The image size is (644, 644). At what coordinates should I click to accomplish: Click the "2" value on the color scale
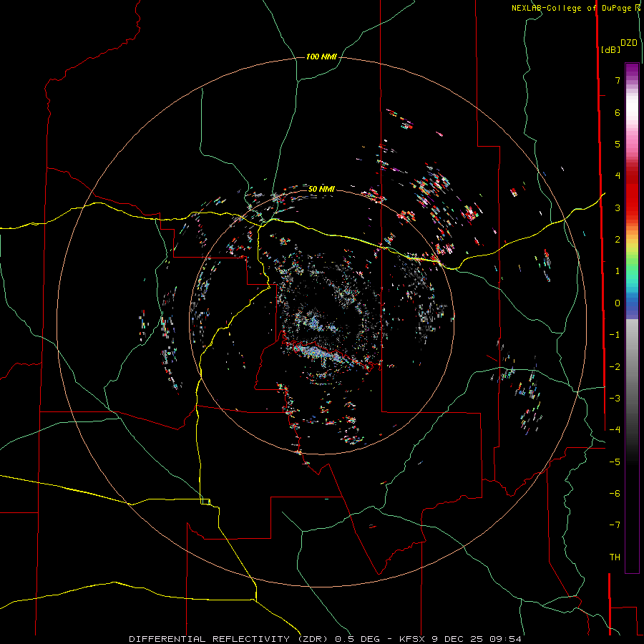point(618,240)
